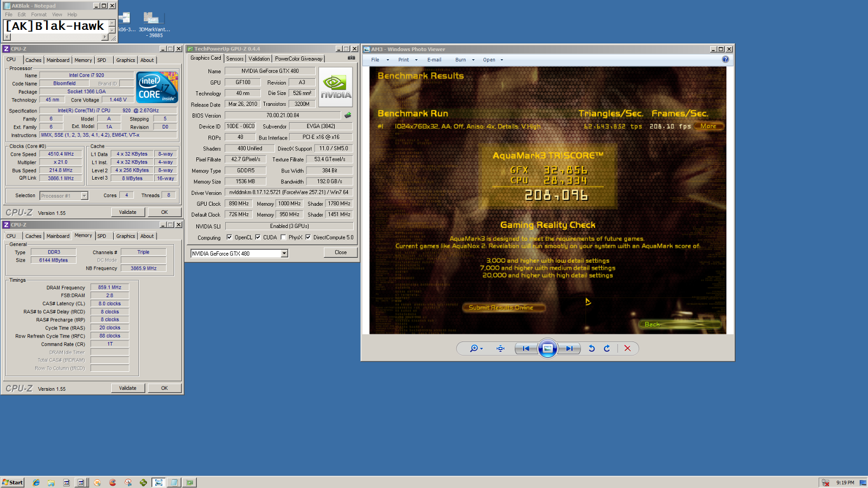Start the slide show with the center button

(547, 348)
